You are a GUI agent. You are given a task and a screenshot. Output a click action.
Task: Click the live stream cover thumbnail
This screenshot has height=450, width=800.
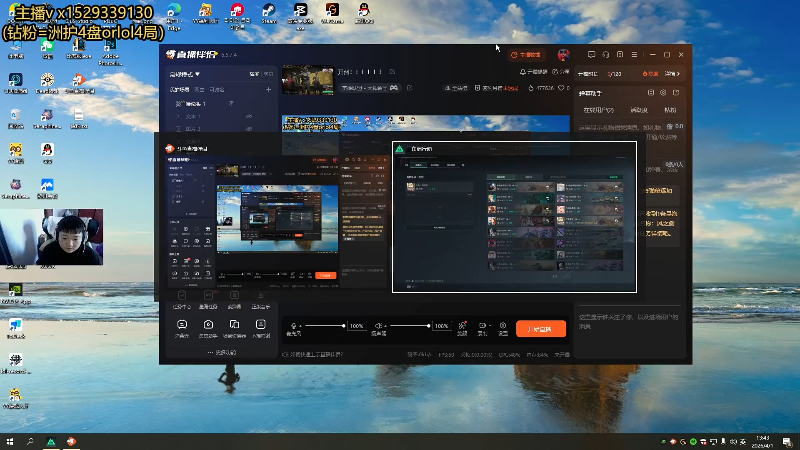coord(308,80)
